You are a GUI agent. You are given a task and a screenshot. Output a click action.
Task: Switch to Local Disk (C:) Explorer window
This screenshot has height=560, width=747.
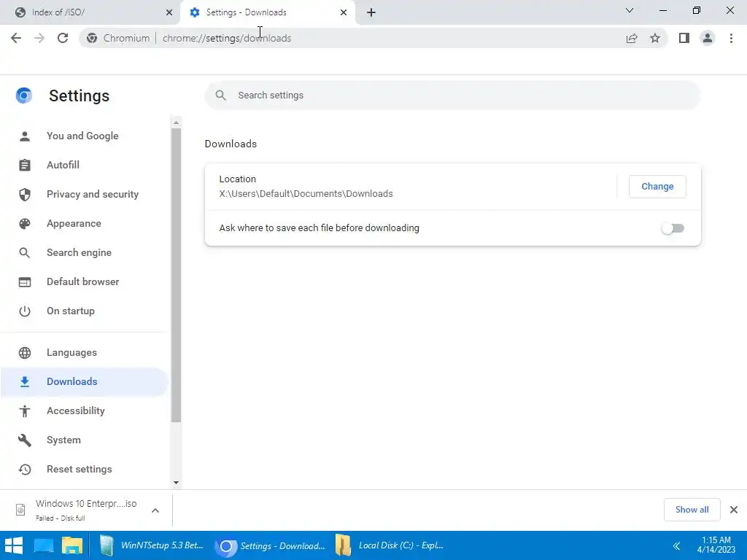point(390,545)
